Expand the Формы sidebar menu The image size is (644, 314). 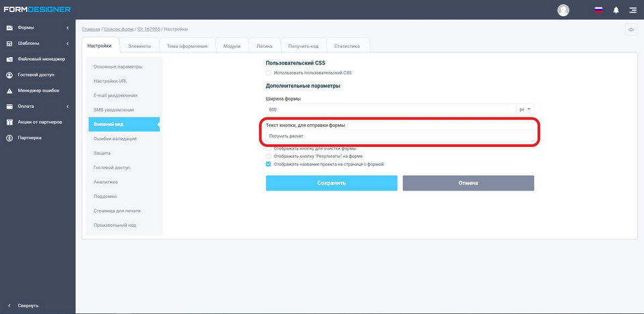(37, 28)
